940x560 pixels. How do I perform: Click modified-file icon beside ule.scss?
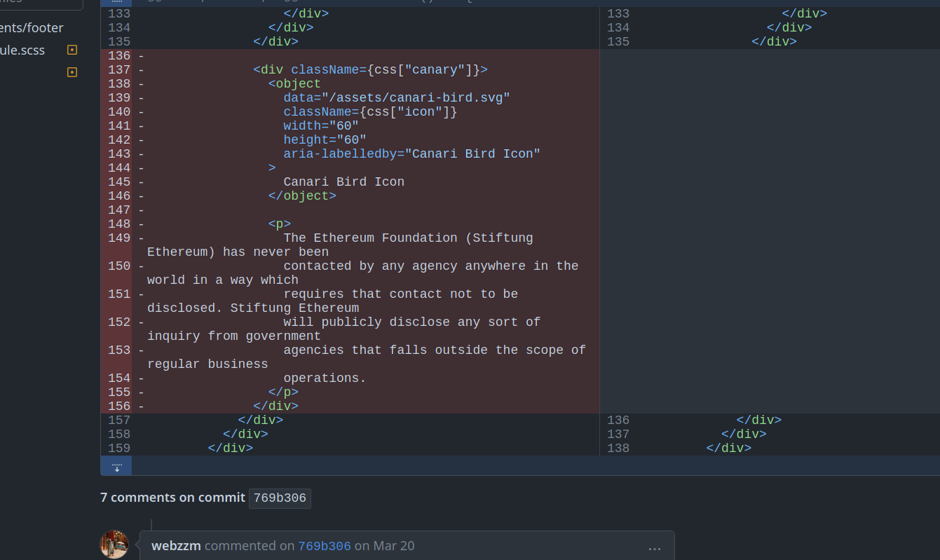(71, 50)
